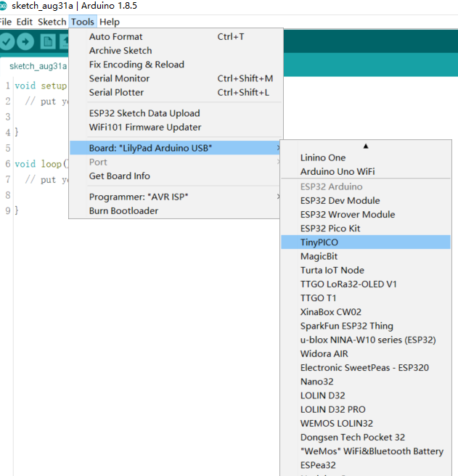458x476 pixels.
Task: Select Fix Encoding & Reload
Action: pos(176,65)
